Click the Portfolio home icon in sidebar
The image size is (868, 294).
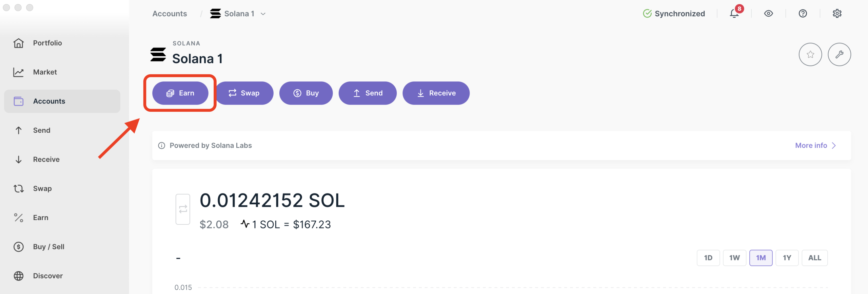click(x=19, y=43)
